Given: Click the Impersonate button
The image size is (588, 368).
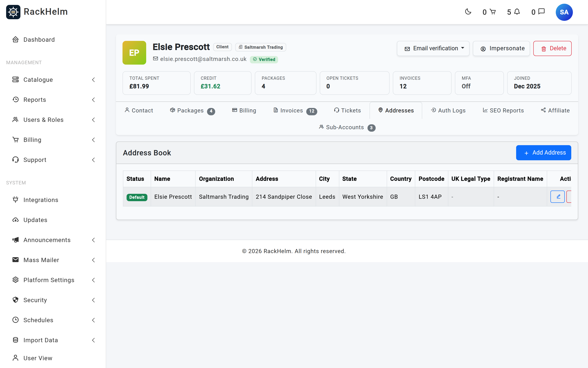Looking at the screenshot, I should pyautogui.click(x=501, y=48).
